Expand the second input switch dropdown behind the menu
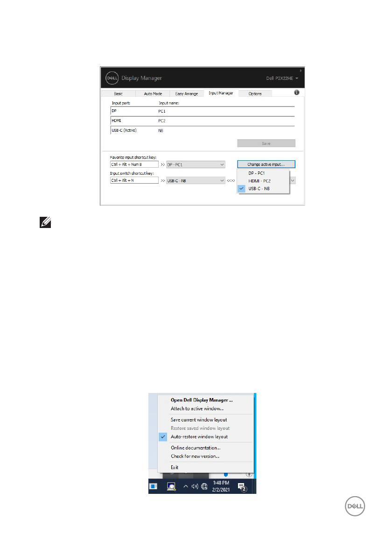Screen dimensions: 392x556 click(293, 180)
